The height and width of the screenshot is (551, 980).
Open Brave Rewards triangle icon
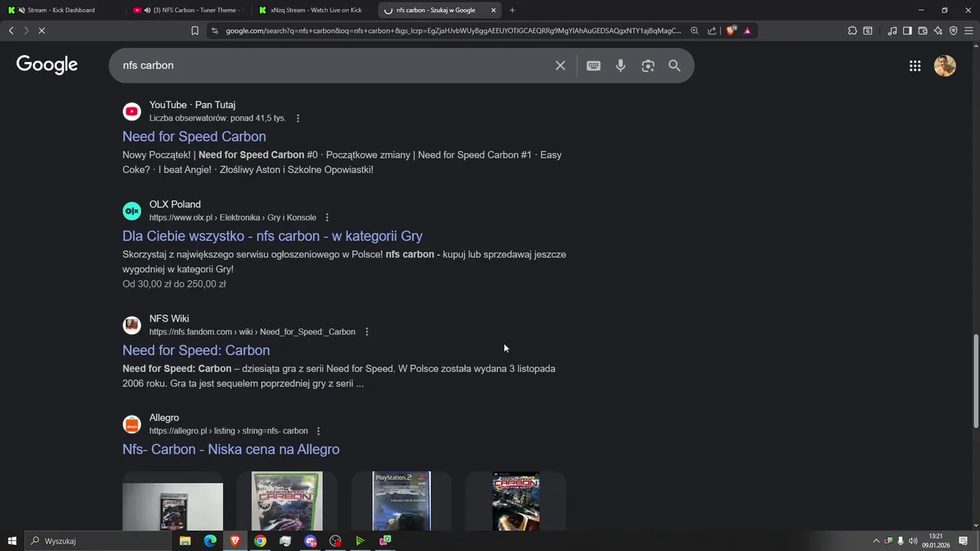click(747, 31)
